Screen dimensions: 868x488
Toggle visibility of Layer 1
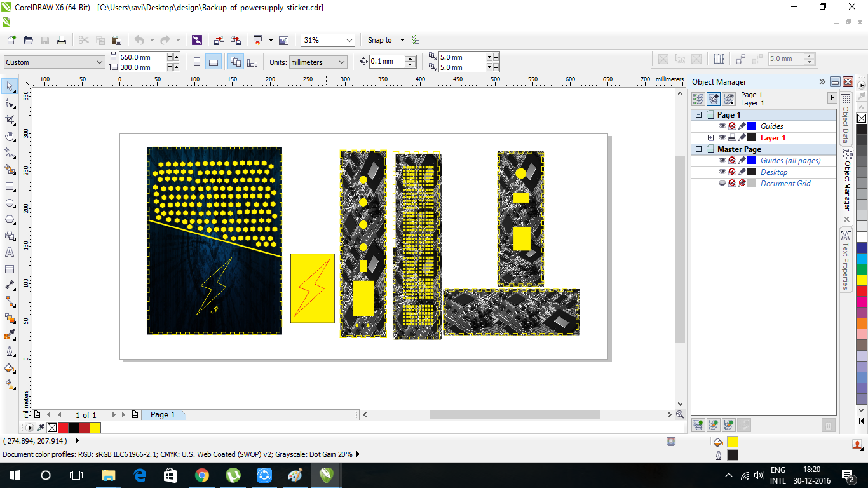point(722,138)
